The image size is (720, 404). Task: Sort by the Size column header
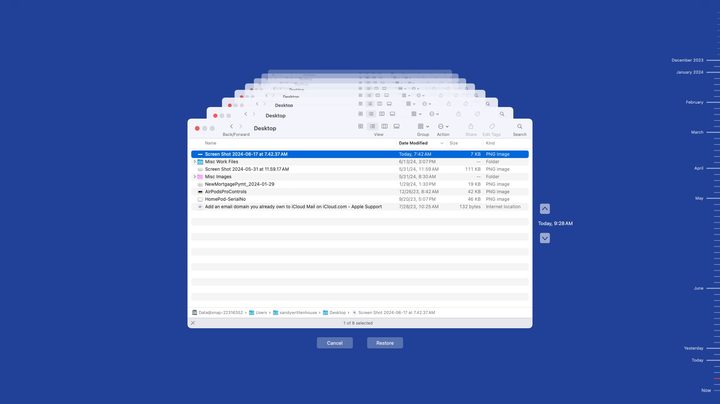[454, 143]
